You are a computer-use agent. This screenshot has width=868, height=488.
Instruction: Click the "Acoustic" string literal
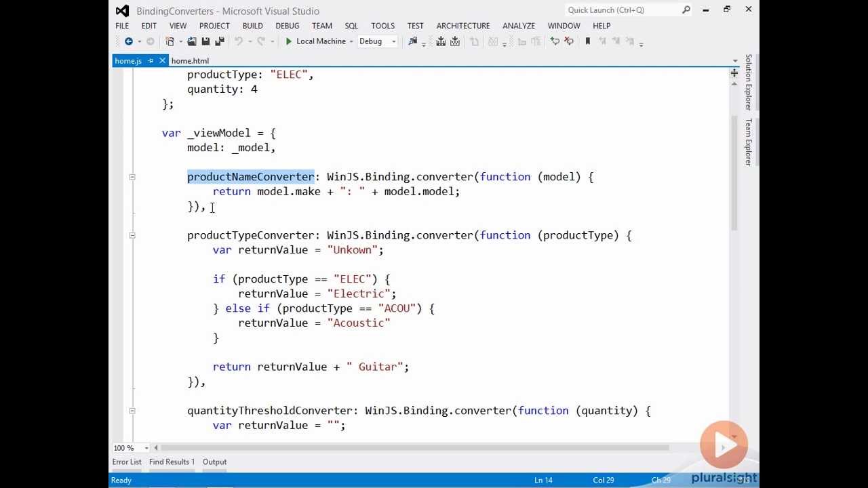click(x=359, y=323)
